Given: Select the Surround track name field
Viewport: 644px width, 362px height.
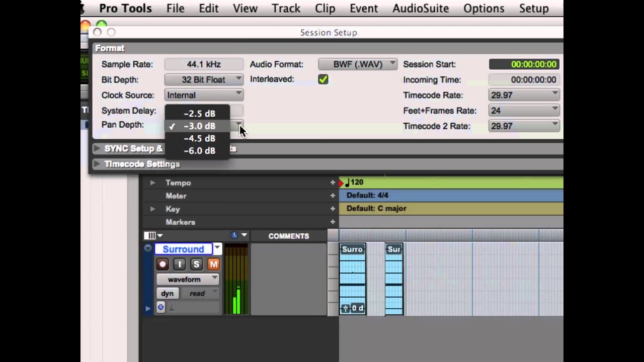Looking at the screenshot, I should 184,249.
